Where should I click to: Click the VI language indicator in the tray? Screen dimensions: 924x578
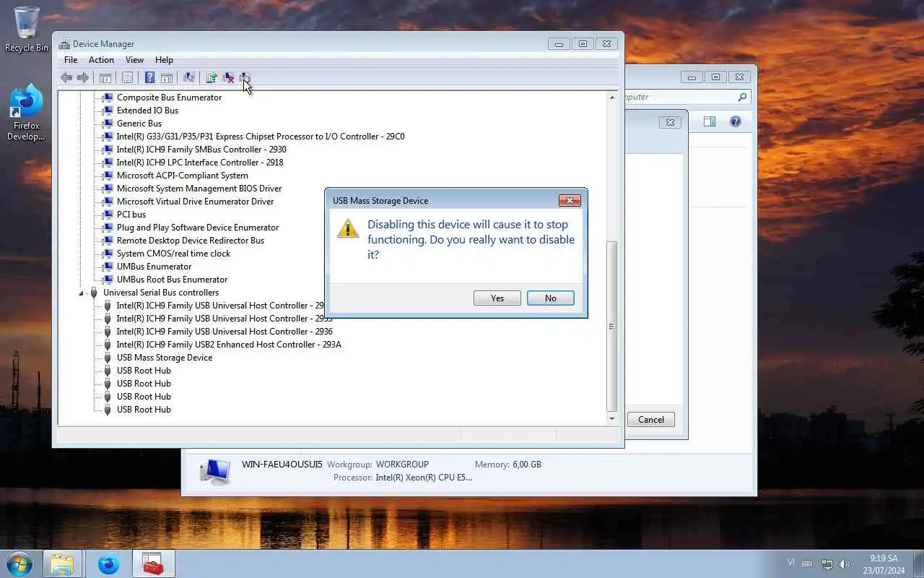(x=791, y=561)
